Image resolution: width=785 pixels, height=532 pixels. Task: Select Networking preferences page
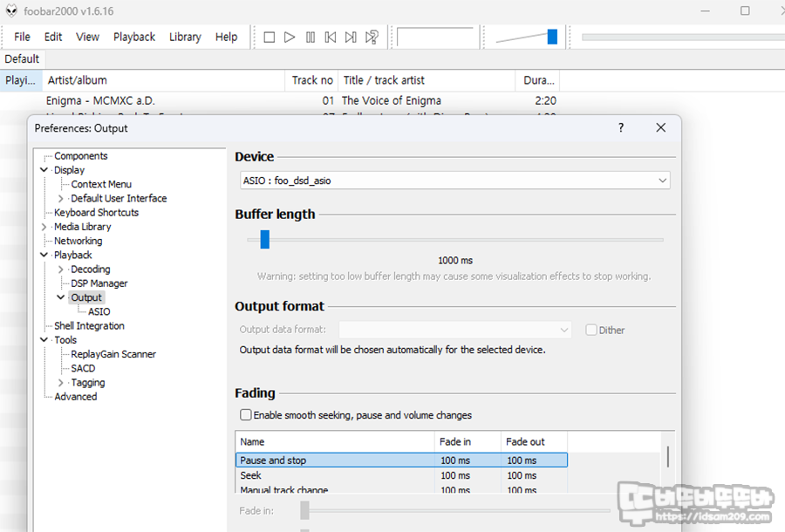click(x=78, y=241)
